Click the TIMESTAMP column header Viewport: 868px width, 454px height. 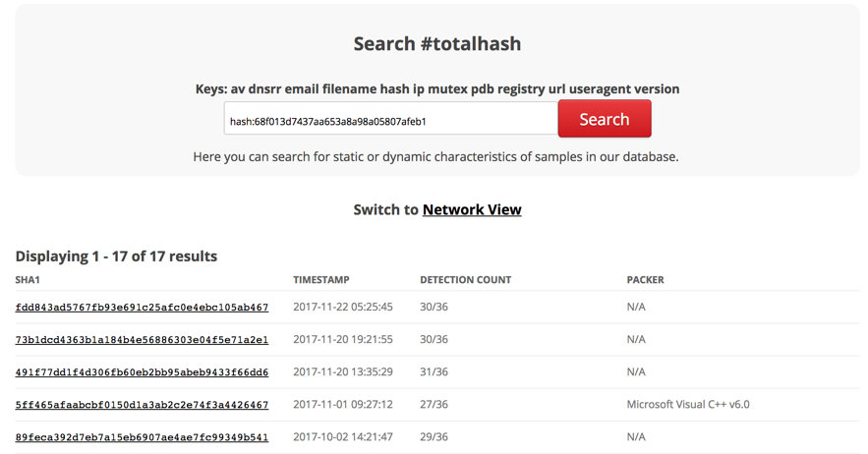pos(321,280)
